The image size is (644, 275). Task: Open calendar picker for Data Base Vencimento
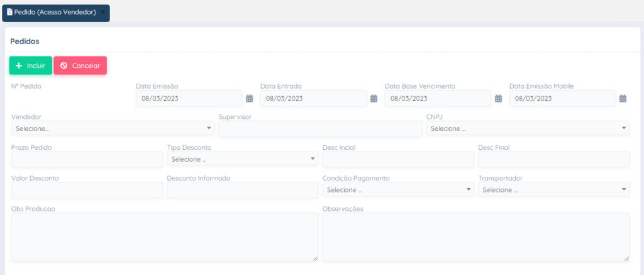click(498, 98)
